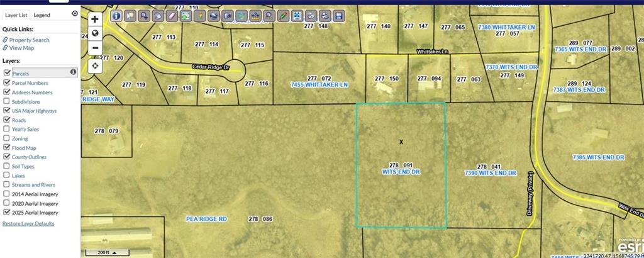Show the Lakes layer
Screen dimensions: 644x258
click(x=6, y=176)
